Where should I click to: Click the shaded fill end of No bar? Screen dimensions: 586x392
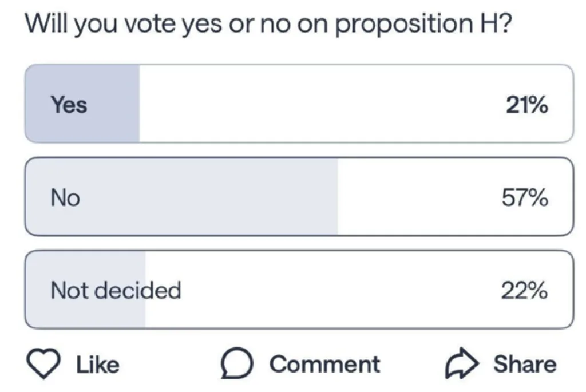point(320,197)
